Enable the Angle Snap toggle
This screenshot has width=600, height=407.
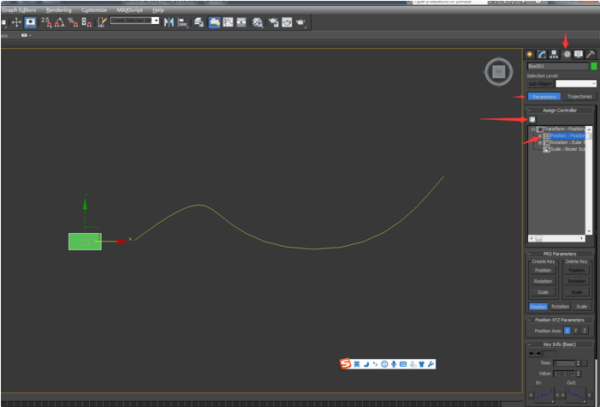click(x=59, y=23)
